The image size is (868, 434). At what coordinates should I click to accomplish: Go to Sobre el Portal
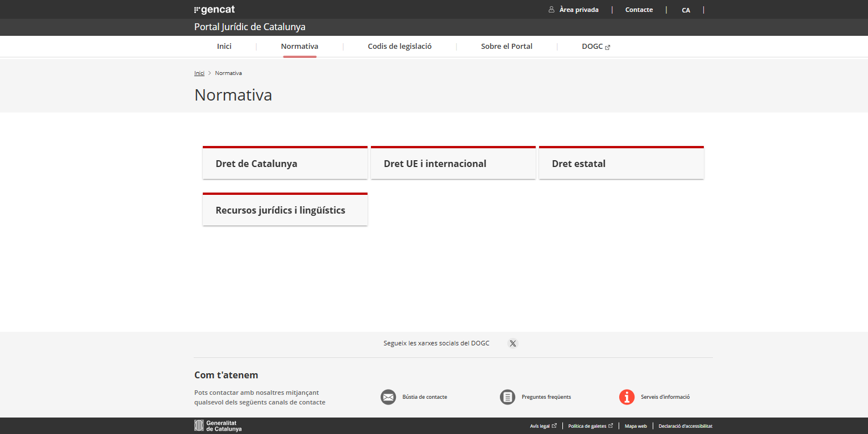tap(506, 46)
